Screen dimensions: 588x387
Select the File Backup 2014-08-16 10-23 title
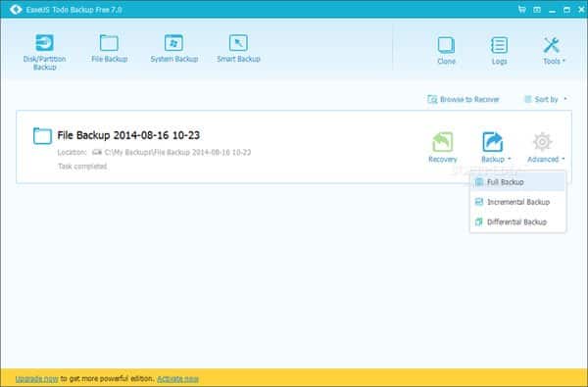pyautogui.click(x=128, y=135)
